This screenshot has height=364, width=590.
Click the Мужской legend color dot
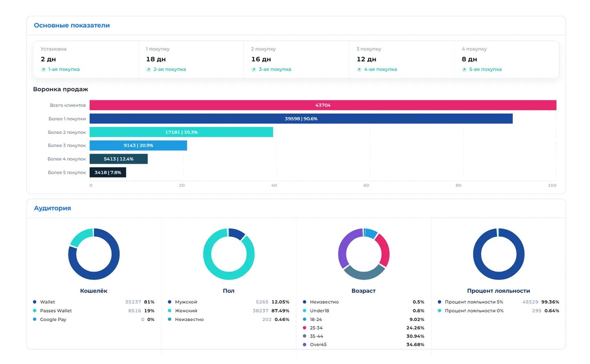pyautogui.click(x=170, y=302)
